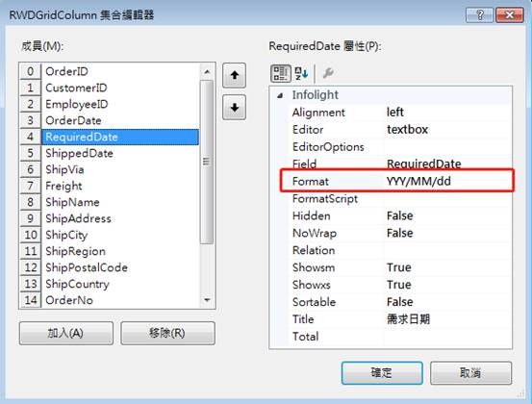Click the members list scroll-down arrow

(207, 300)
